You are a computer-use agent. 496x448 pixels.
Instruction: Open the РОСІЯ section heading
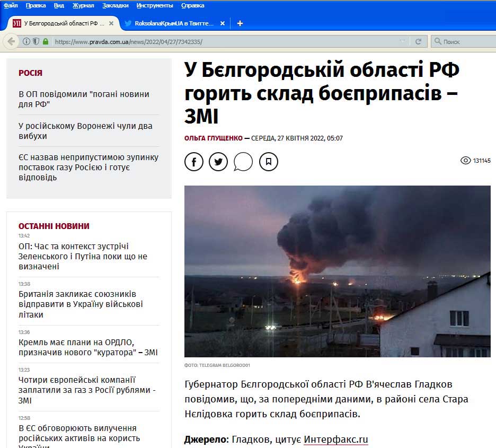point(30,73)
